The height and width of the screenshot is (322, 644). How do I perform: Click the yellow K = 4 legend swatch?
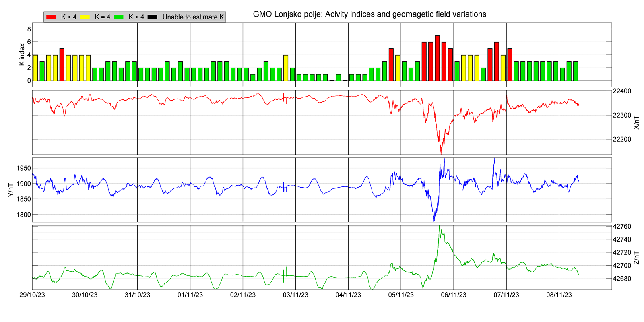85,17
